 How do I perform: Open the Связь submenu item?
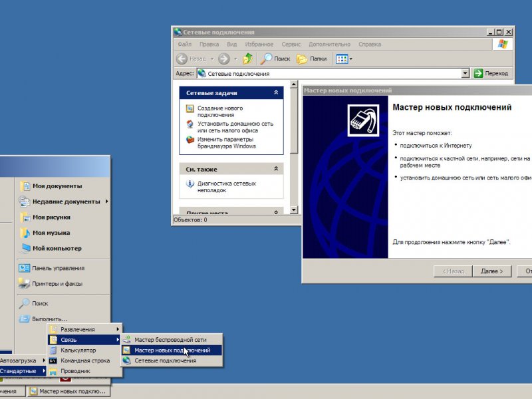(85, 340)
